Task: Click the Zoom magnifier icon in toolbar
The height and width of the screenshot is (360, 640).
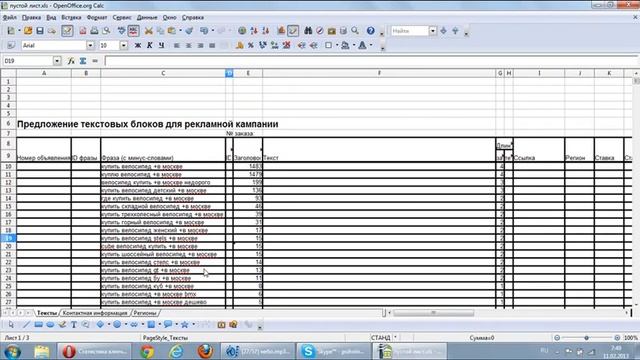Action: tap(355, 31)
